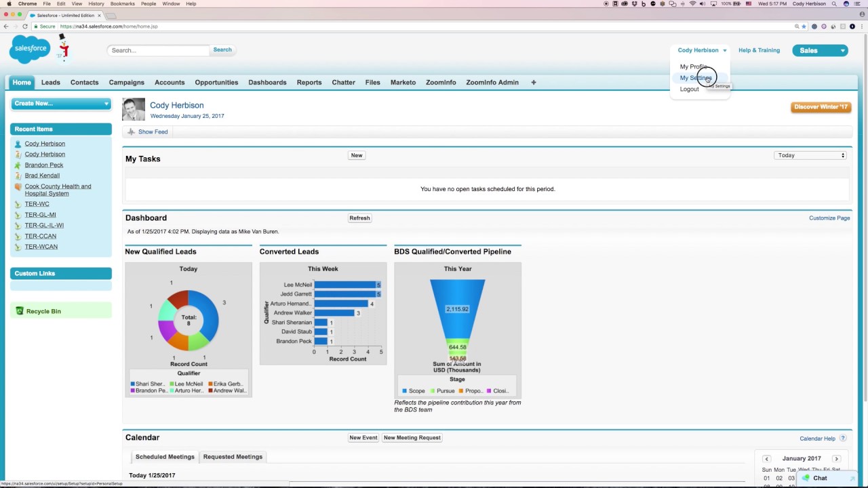Click the Chat bubble icon
Viewport: 868px width, 488px height.
click(806, 478)
